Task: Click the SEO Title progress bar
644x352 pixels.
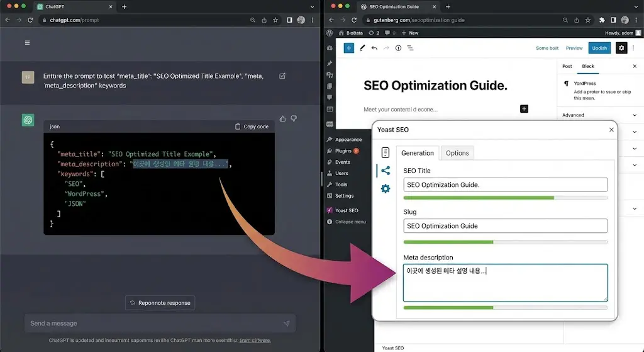Action: click(x=505, y=198)
